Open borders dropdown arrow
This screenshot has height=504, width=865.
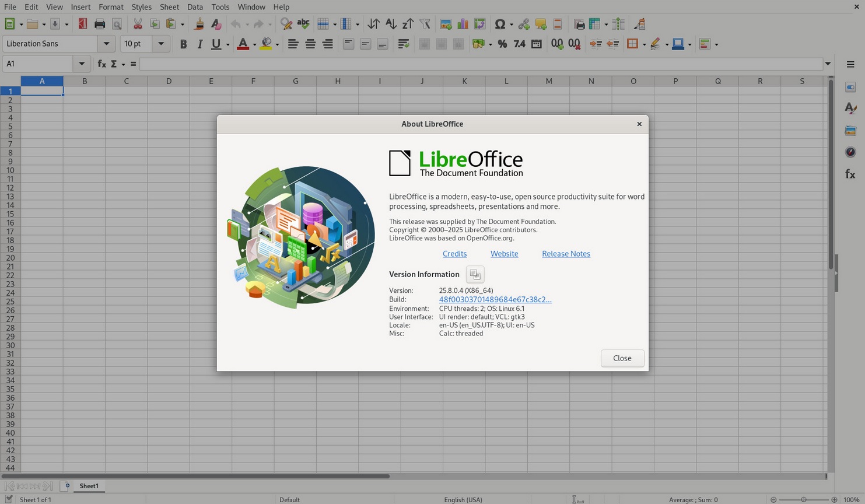[644, 44]
